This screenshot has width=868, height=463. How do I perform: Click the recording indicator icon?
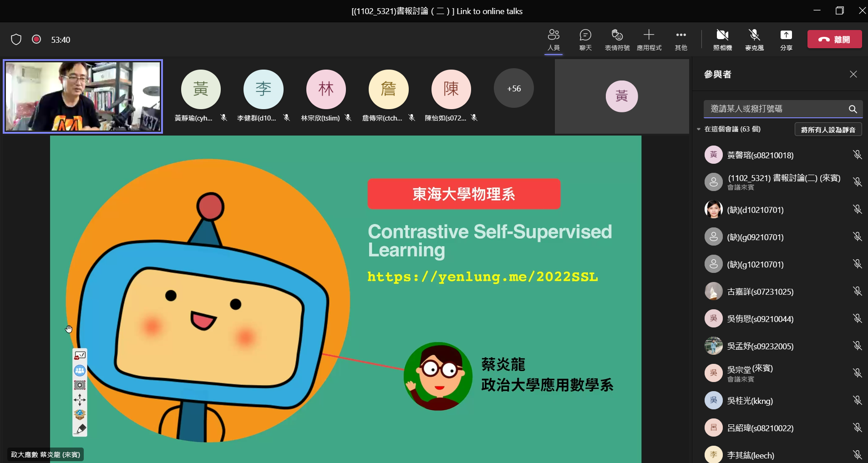(36, 40)
